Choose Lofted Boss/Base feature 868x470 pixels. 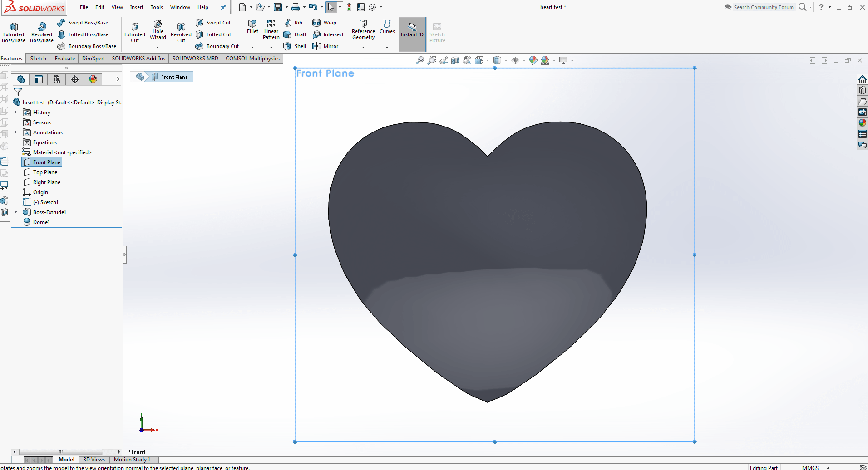click(x=83, y=34)
